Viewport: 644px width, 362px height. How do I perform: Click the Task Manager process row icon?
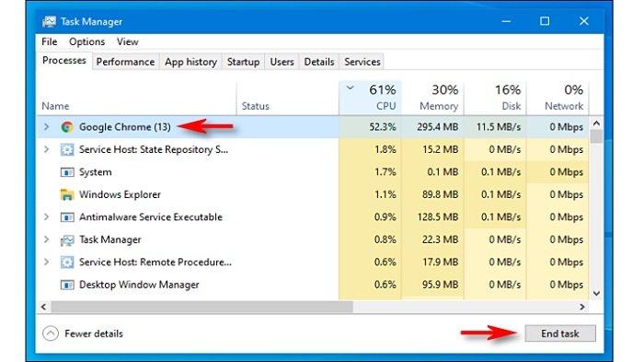(67, 239)
